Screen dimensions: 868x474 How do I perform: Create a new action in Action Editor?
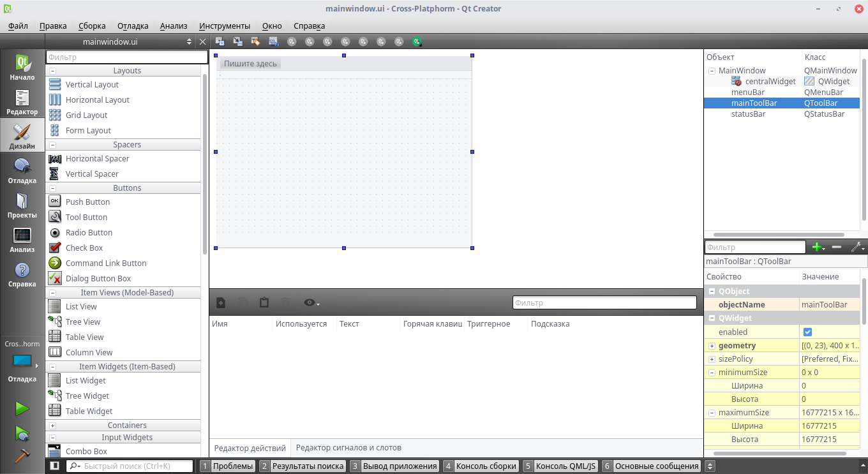coord(221,302)
